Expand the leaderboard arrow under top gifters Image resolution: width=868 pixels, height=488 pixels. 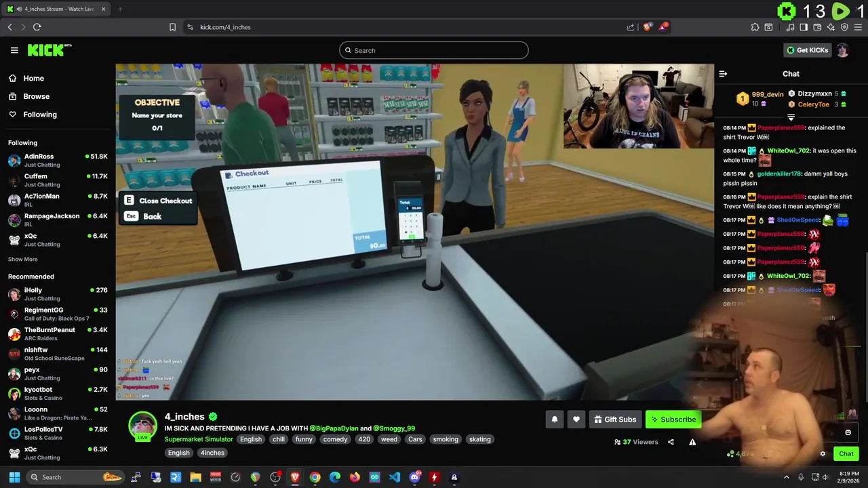click(x=791, y=117)
